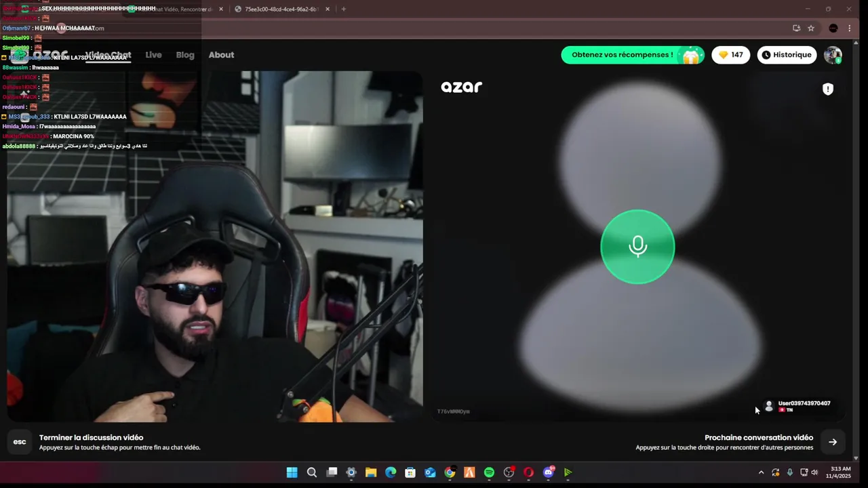Switch to Chrome on the taskbar
Viewport: 868px width, 488px height.
pos(450,472)
